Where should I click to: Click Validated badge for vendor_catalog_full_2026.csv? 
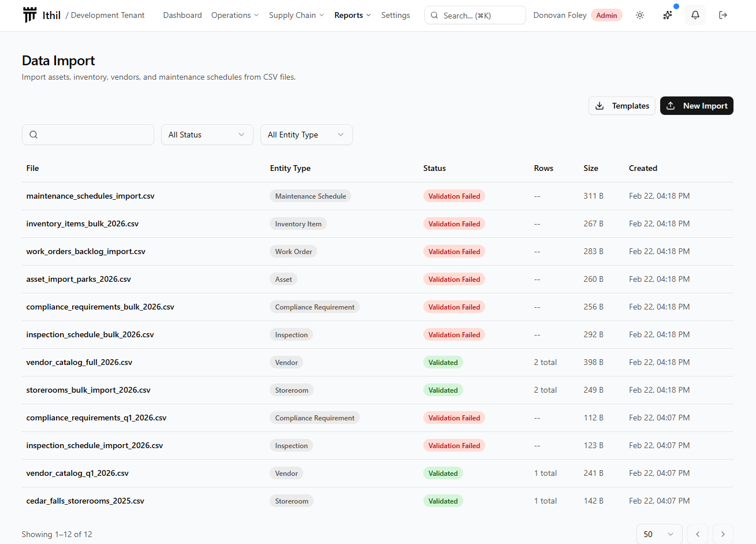click(x=443, y=363)
